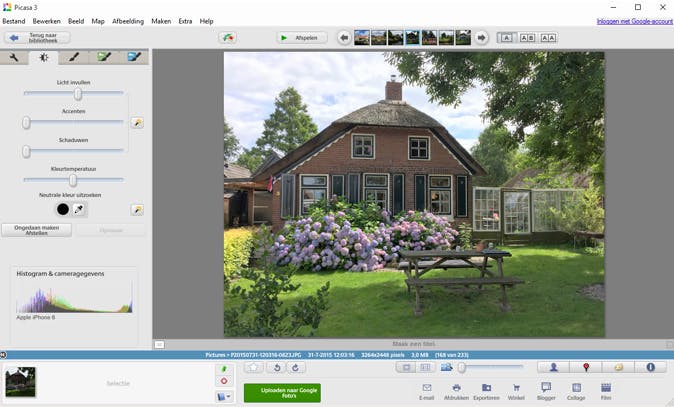Adjust the Schaduwen slider handle
The height and width of the screenshot is (407, 674).
pyautogui.click(x=26, y=151)
